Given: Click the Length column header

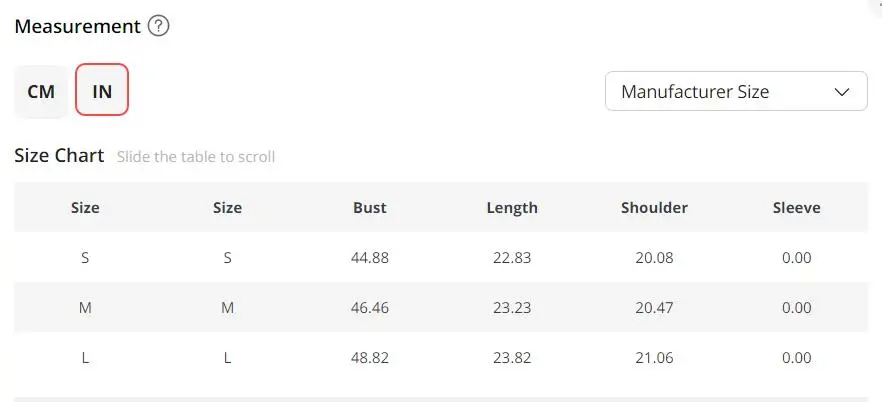Looking at the screenshot, I should tap(512, 208).
